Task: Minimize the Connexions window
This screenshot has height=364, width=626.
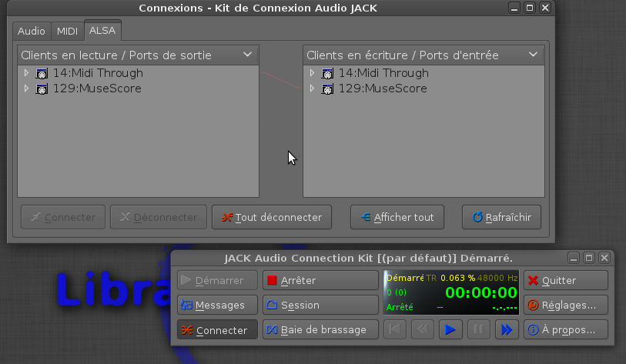Action: [514, 8]
